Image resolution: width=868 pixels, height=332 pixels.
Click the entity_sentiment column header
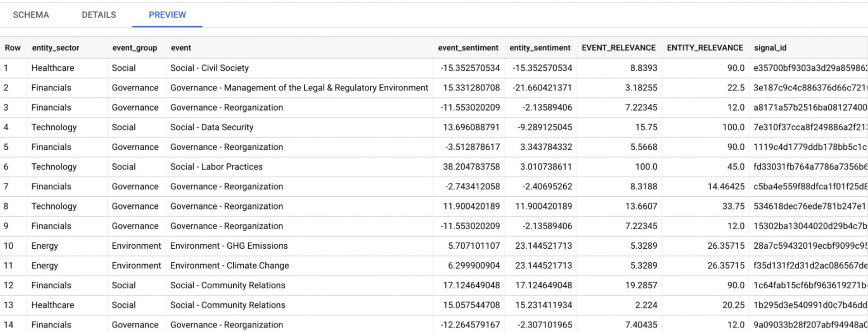539,48
